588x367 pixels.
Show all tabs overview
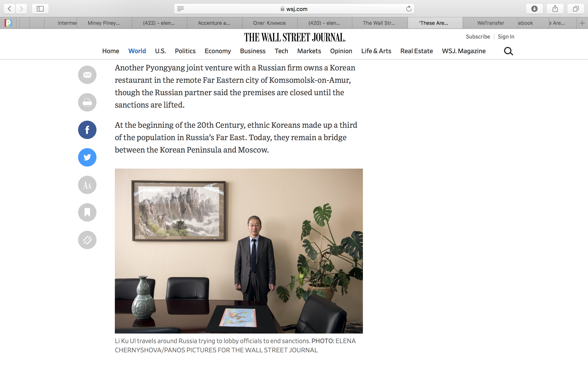point(576,9)
